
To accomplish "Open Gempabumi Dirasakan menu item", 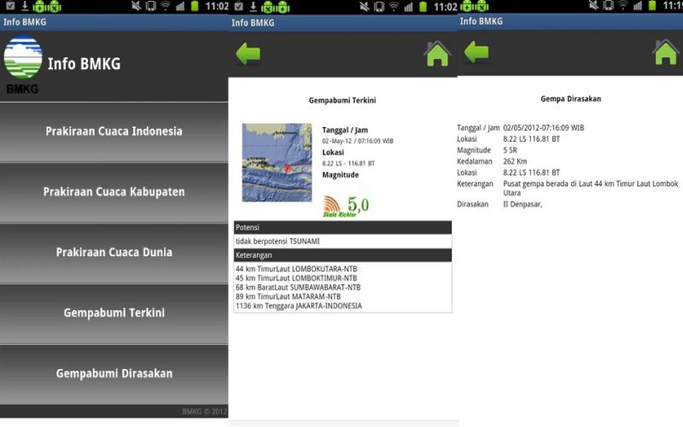I will click(x=114, y=374).
